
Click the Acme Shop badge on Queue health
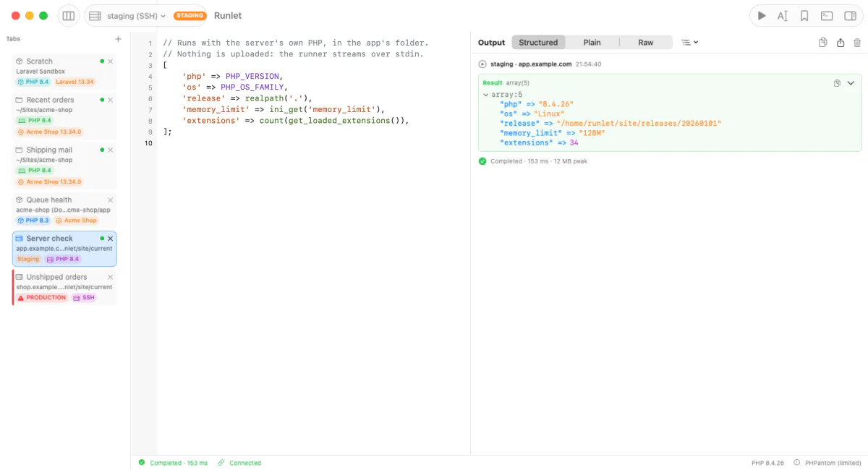click(77, 220)
